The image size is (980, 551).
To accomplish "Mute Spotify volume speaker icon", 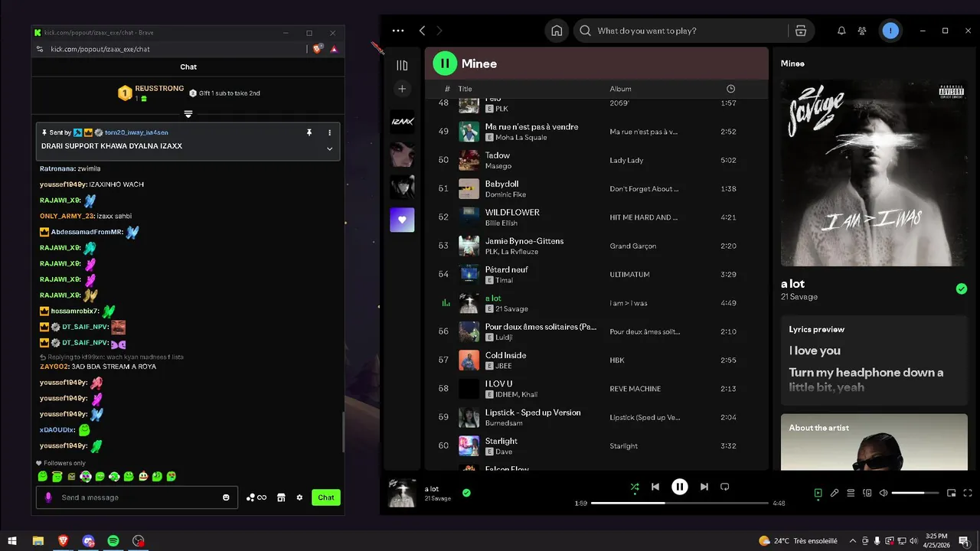I will point(884,494).
